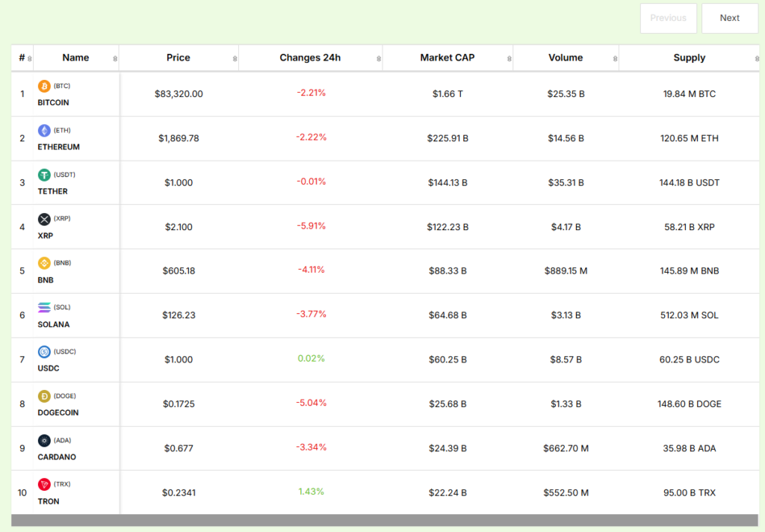The height and width of the screenshot is (532, 765).
Task: Sort table by Name column header
Action: [75, 58]
